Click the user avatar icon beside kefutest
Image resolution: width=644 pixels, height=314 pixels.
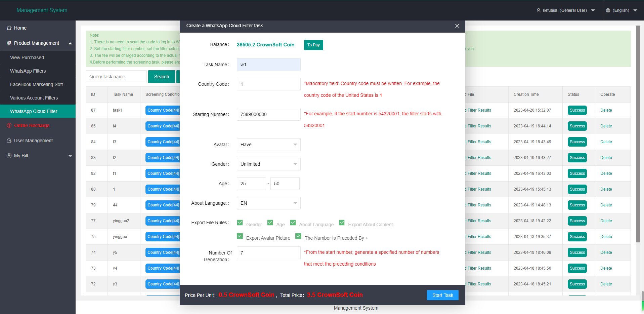(x=539, y=10)
